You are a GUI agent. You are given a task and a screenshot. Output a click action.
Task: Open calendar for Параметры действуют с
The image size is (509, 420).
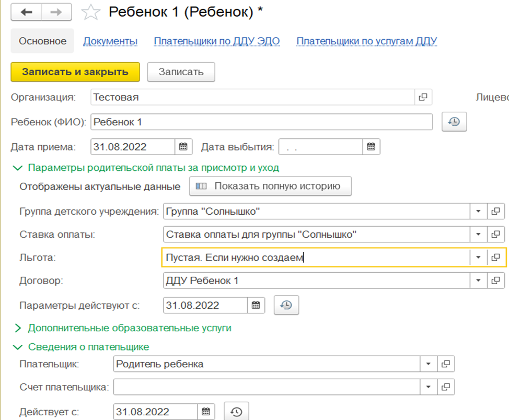[x=256, y=305]
